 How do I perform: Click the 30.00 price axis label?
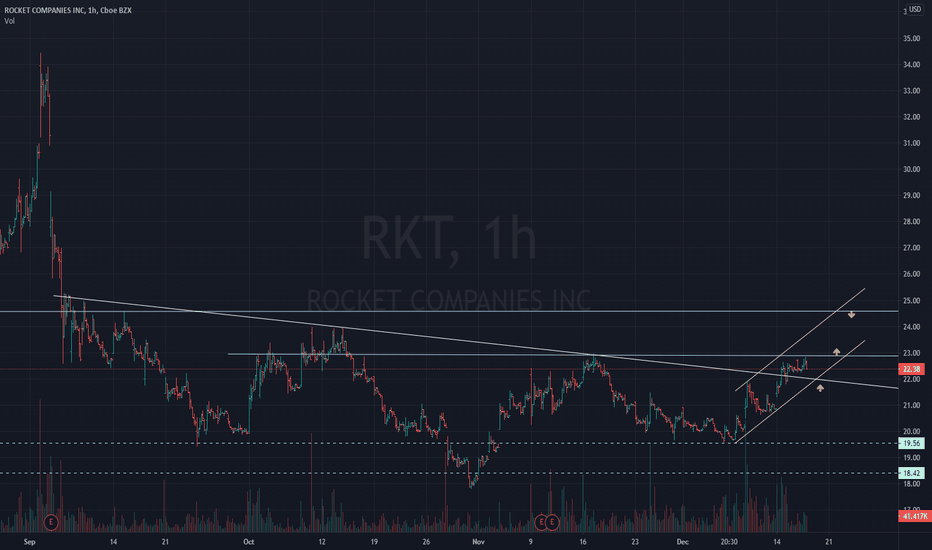tap(911, 169)
